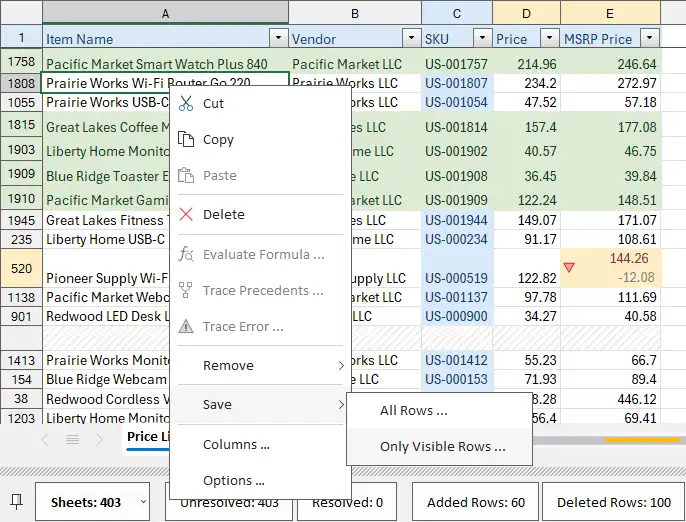The width and height of the screenshot is (686, 522).
Task: Open Vendor column filter dropdown
Action: [x=411, y=38]
